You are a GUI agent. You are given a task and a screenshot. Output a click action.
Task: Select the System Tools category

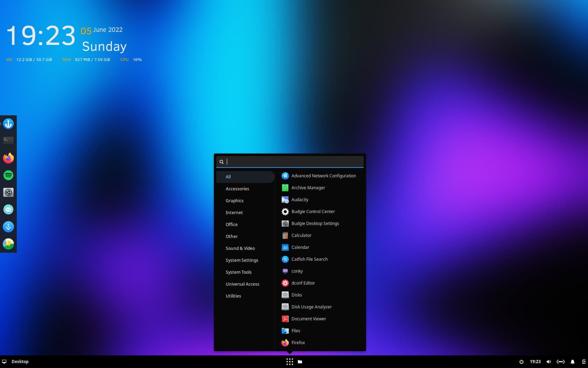(245, 272)
